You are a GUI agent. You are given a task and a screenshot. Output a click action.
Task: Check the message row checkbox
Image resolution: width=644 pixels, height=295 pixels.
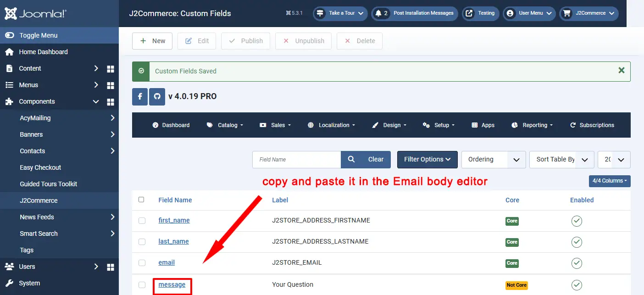coord(142,285)
